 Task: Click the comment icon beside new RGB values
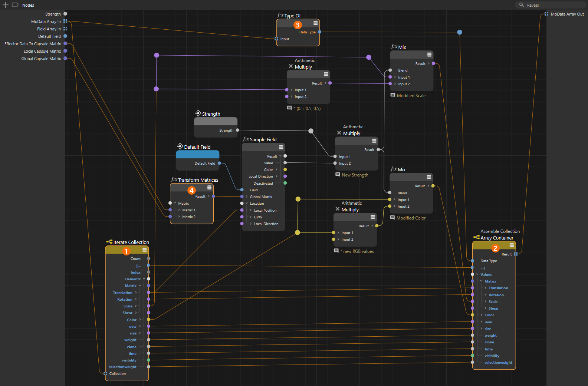(336, 251)
